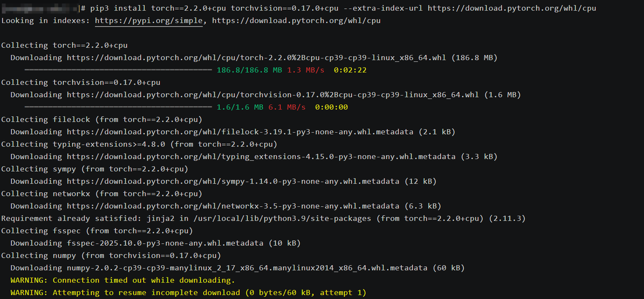This screenshot has width=644, height=299.
Task: Click the "1.6/1.6 MB" progress value
Action: [x=240, y=107]
